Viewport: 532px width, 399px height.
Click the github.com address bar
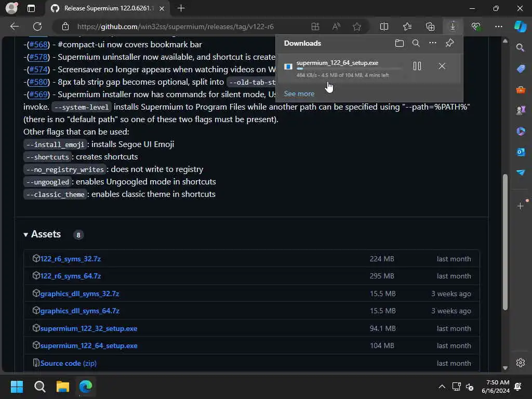click(175, 26)
